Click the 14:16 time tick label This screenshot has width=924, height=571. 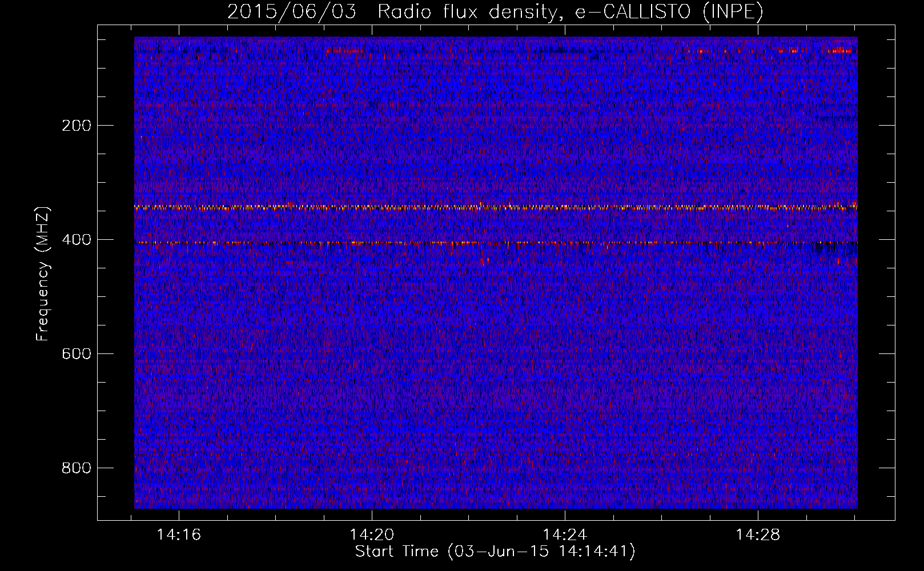coord(179,535)
